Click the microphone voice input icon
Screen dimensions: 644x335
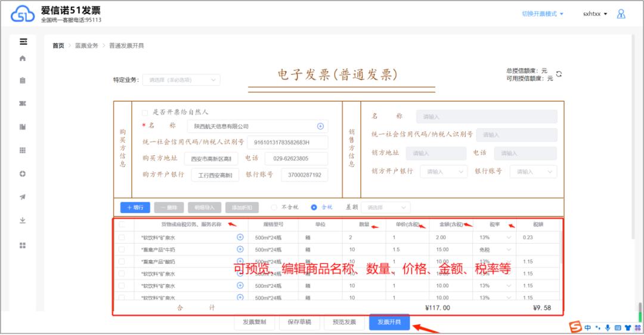click(x=608, y=328)
